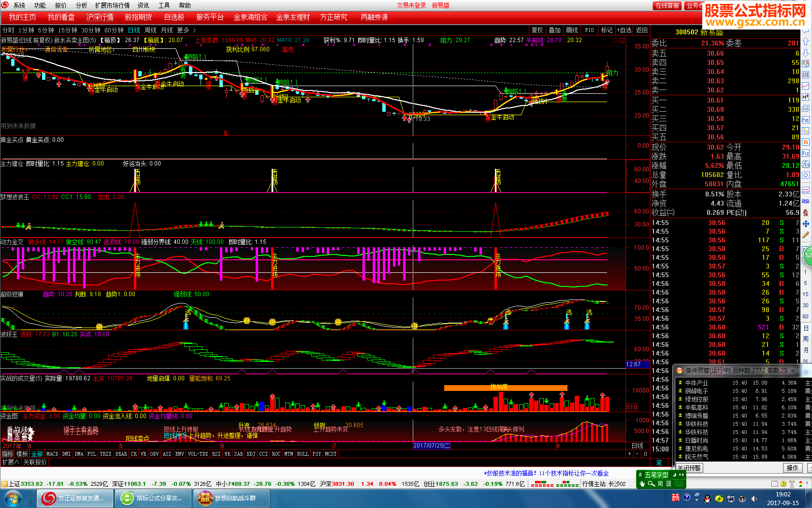Switch to 我的主页 tab
The height and width of the screenshot is (508, 812).
pyautogui.click(x=22, y=17)
